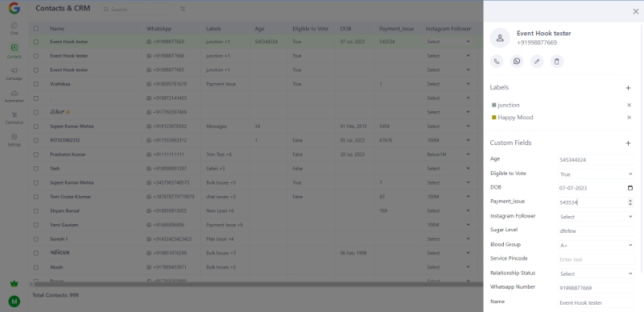Click the Service Pincode text field
The image size is (644, 312).
click(596, 260)
